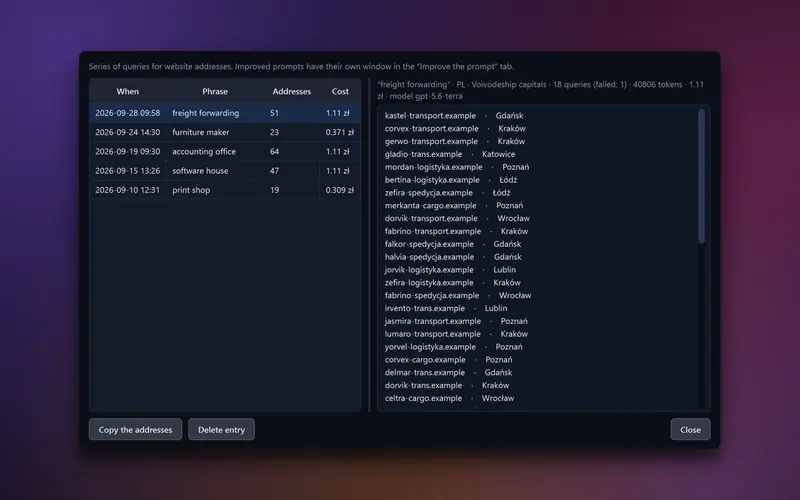This screenshot has width=800, height=500.
Task: Close the query history dialog
Action: [690, 430]
